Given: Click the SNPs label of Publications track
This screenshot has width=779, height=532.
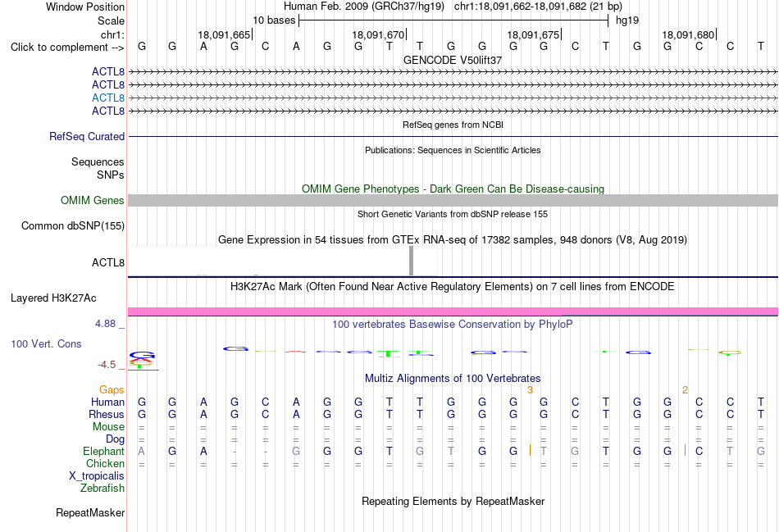Looking at the screenshot, I should pyautogui.click(x=111, y=175).
